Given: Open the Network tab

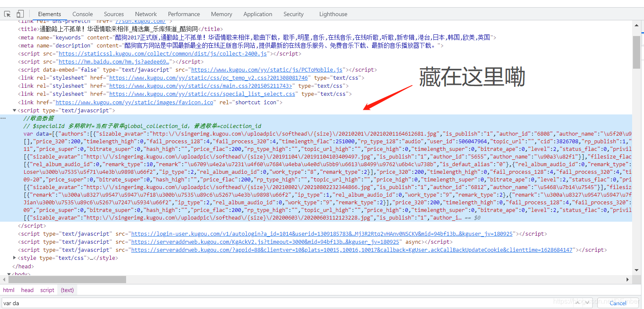Looking at the screenshot, I should point(146,14).
